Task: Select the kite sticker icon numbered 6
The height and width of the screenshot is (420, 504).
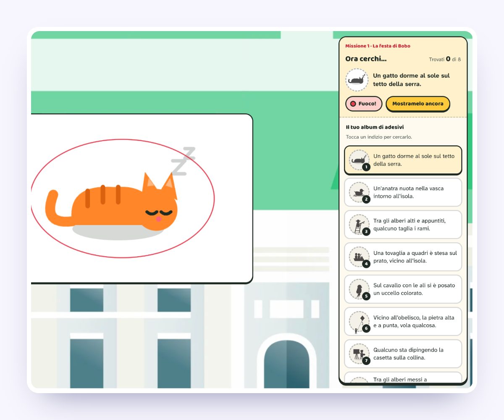Action: click(359, 322)
